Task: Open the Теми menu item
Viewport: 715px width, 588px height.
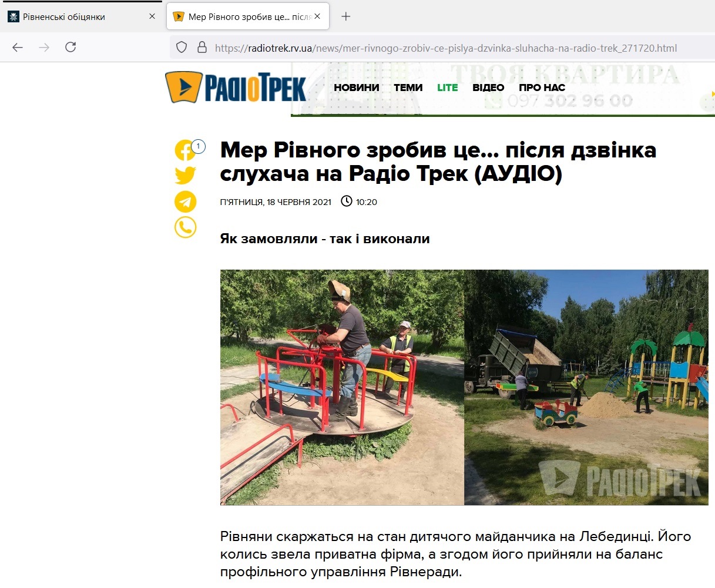Action: click(408, 88)
